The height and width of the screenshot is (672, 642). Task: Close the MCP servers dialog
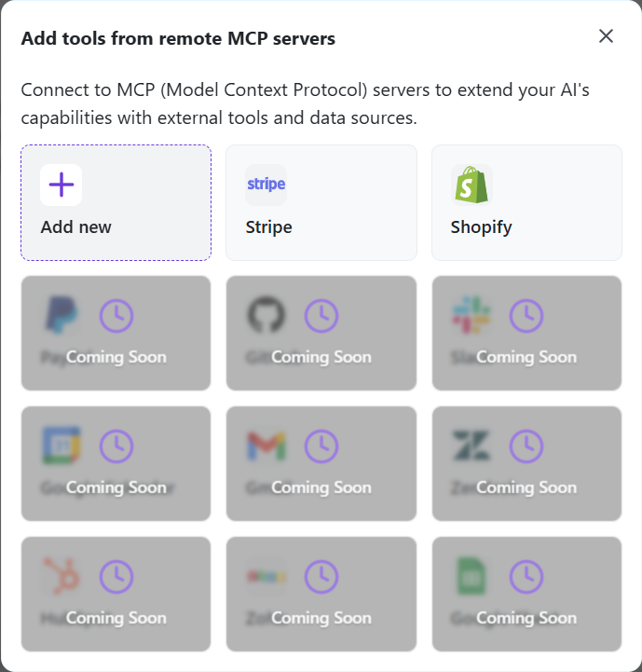[606, 36]
